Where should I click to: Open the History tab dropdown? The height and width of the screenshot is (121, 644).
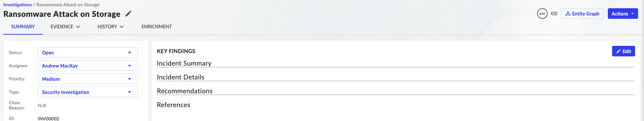[111, 27]
